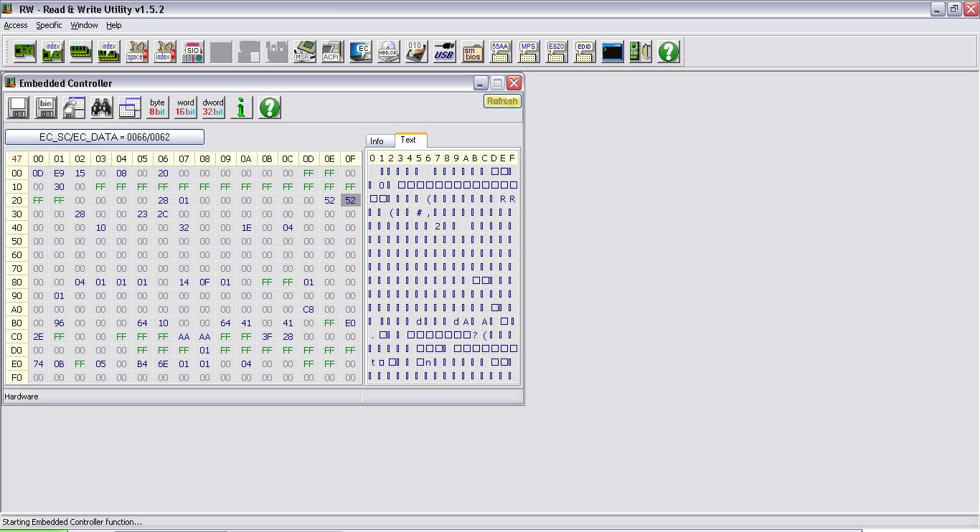Open the SMBIOS tool icon
The height and width of the screenshot is (532, 980).
[472, 52]
